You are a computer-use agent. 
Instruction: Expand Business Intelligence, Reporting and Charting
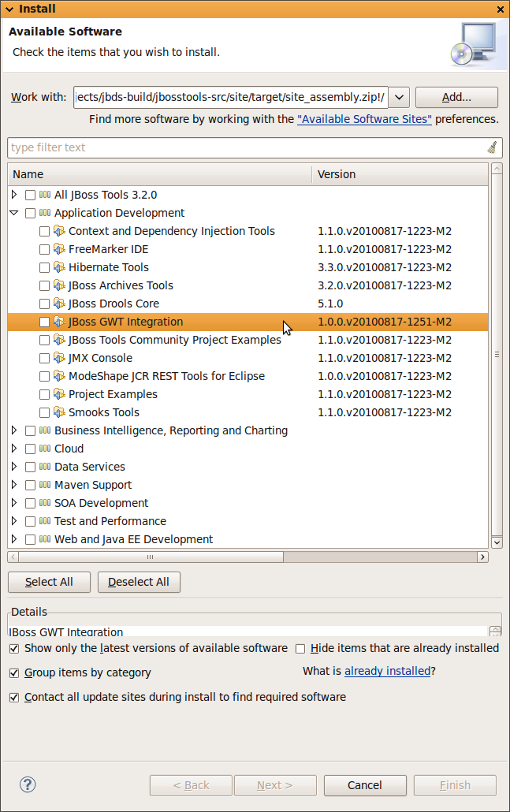pyautogui.click(x=14, y=430)
